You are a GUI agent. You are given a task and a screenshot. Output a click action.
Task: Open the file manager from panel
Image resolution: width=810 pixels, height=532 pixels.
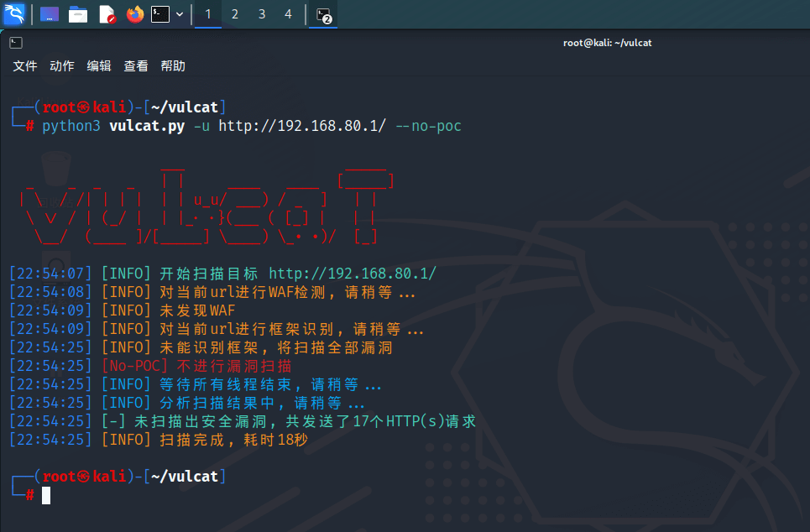[x=78, y=14]
